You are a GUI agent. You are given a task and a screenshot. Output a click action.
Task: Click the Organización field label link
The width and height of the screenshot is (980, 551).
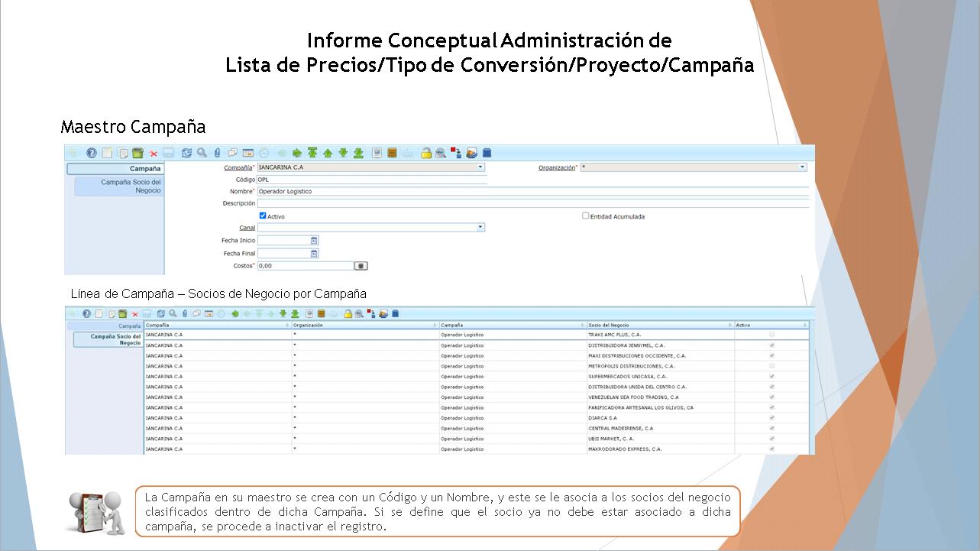(557, 167)
